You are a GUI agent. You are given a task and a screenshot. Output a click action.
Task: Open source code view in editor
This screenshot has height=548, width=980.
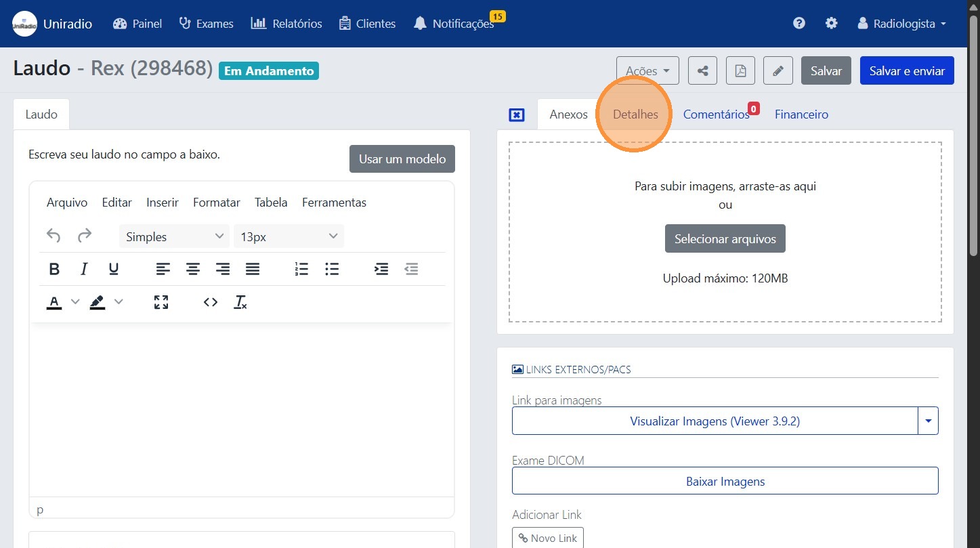point(211,302)
